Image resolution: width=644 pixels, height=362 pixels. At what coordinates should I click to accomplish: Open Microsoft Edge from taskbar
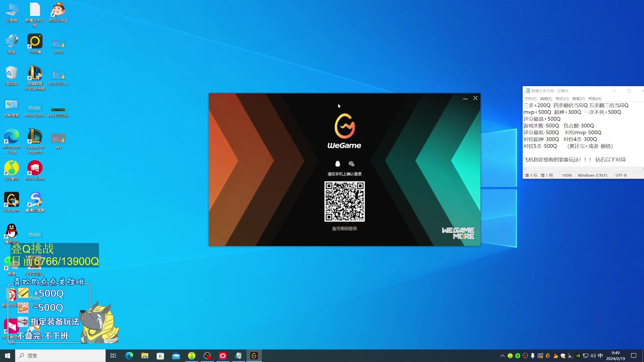(129, 356)
